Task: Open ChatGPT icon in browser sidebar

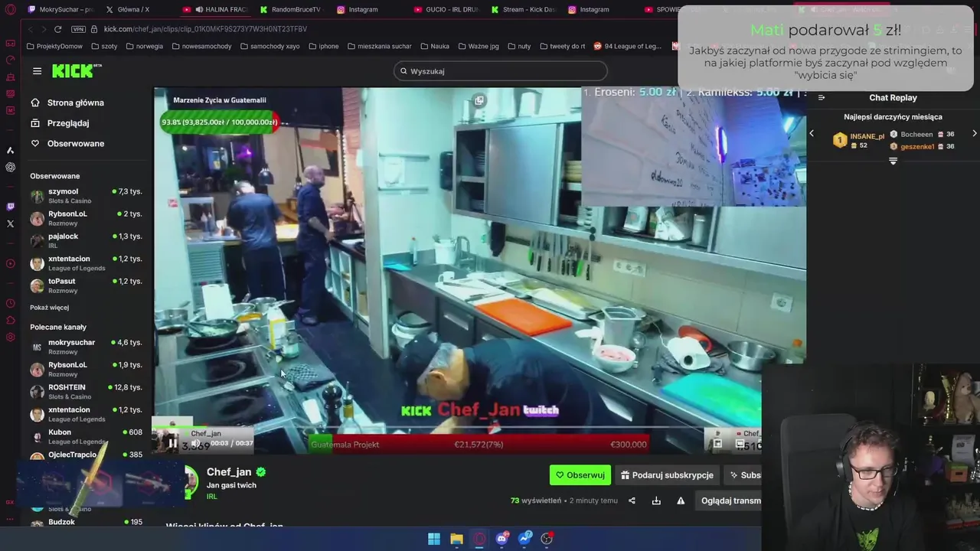Action: [10, 168]
